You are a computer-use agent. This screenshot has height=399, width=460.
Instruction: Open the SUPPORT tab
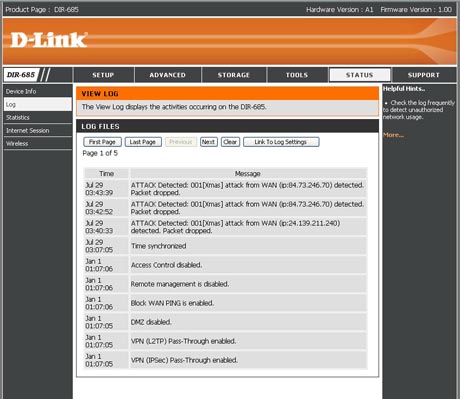(x=424, y=75)
